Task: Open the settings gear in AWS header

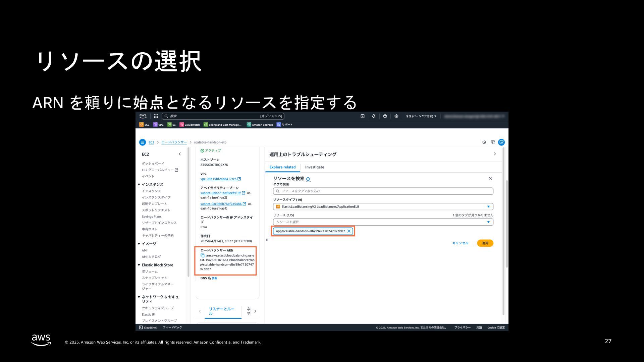Action: click(x=396, y=116)
